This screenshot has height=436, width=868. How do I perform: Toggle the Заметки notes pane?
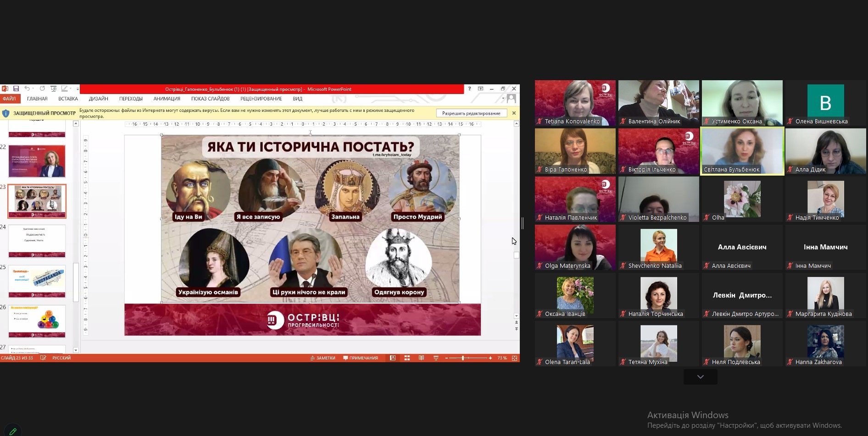(323, 358)
